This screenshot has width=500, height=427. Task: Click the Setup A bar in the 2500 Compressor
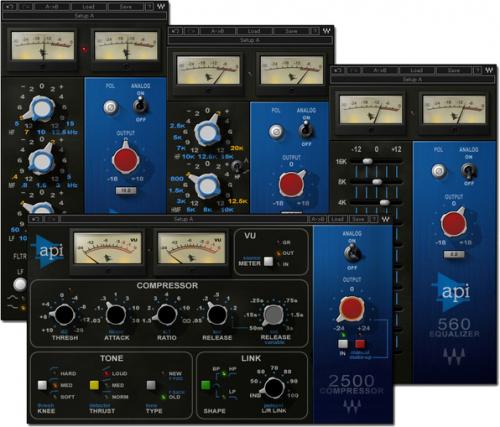pyautogui.click(x=184, y=219)
